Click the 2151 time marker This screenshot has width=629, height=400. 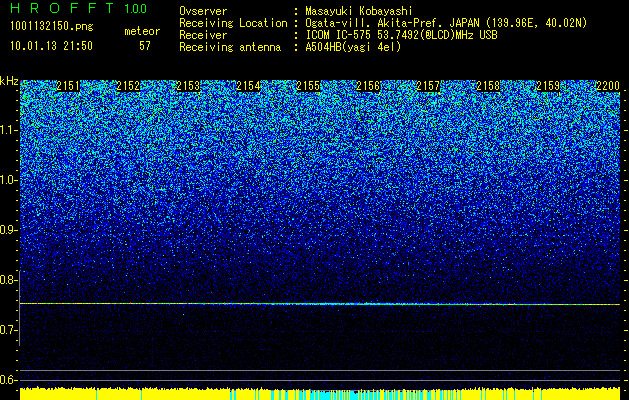coord(68,86)
